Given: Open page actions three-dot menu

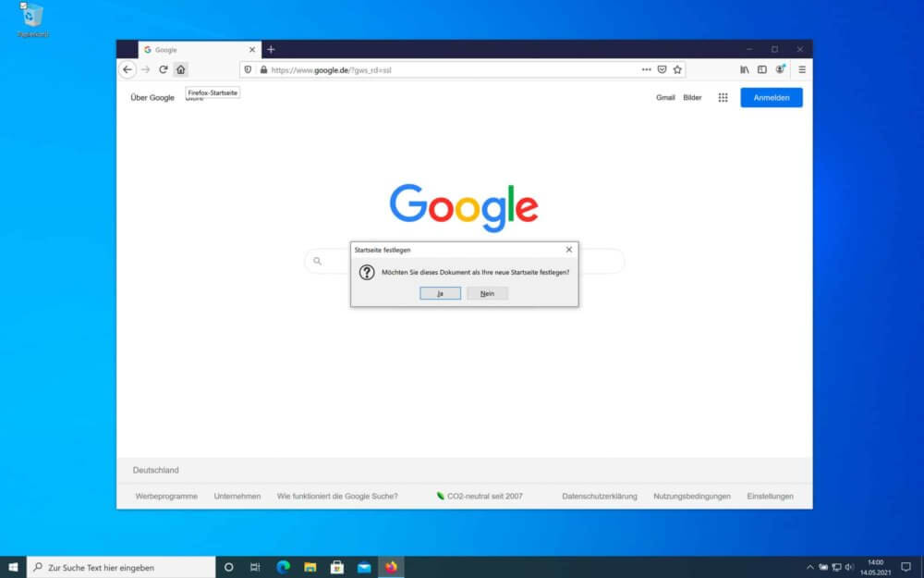Looking at the screenshot, I should coord(647,69).
